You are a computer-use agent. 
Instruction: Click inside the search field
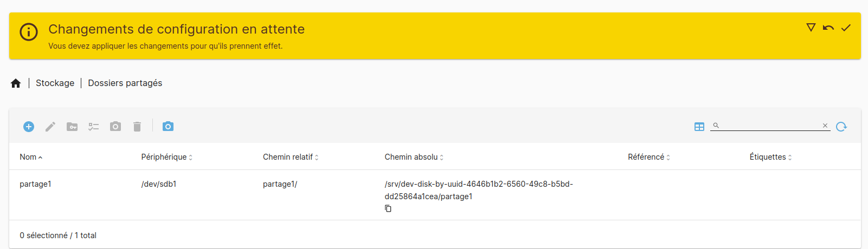(770, 126)
